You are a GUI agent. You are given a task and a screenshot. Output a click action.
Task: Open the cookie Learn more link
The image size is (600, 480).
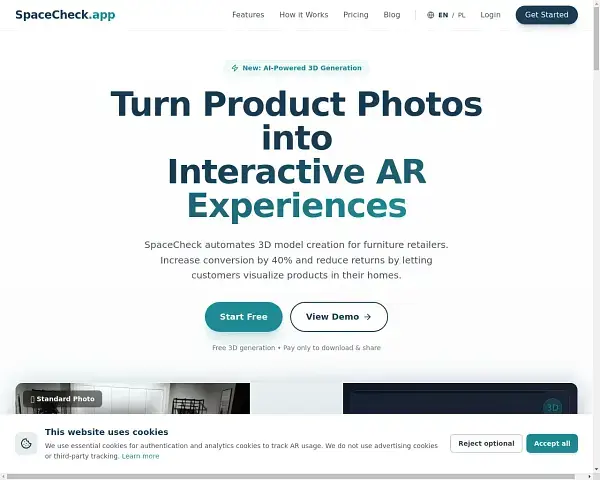tap(140, 456)
